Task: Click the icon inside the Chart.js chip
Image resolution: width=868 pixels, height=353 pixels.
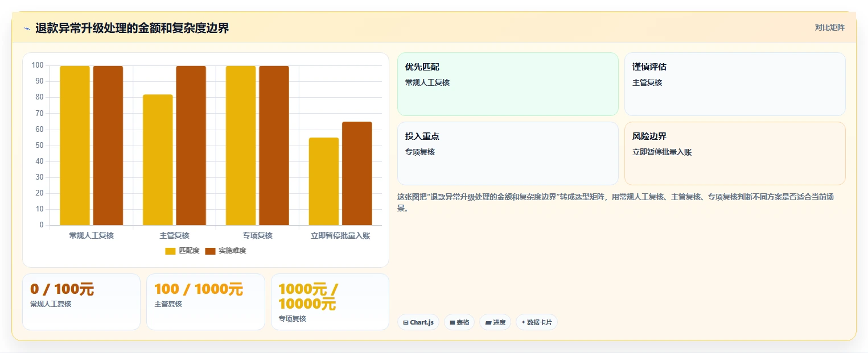Action: 405,322
